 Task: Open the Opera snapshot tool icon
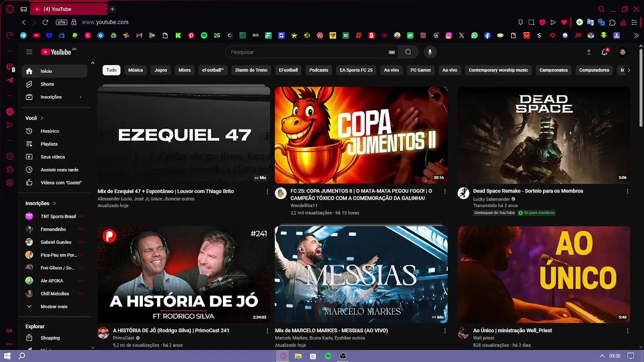pos(531,22)
